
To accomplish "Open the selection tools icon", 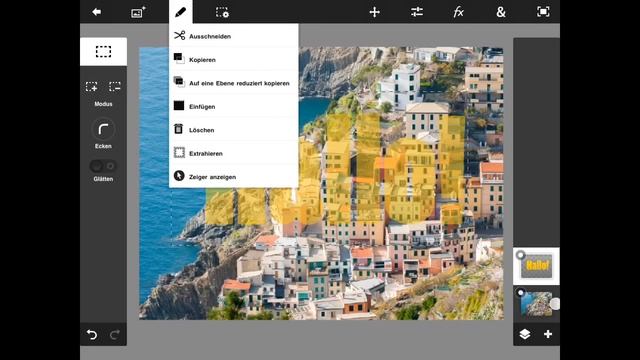I will coord(222,12).
